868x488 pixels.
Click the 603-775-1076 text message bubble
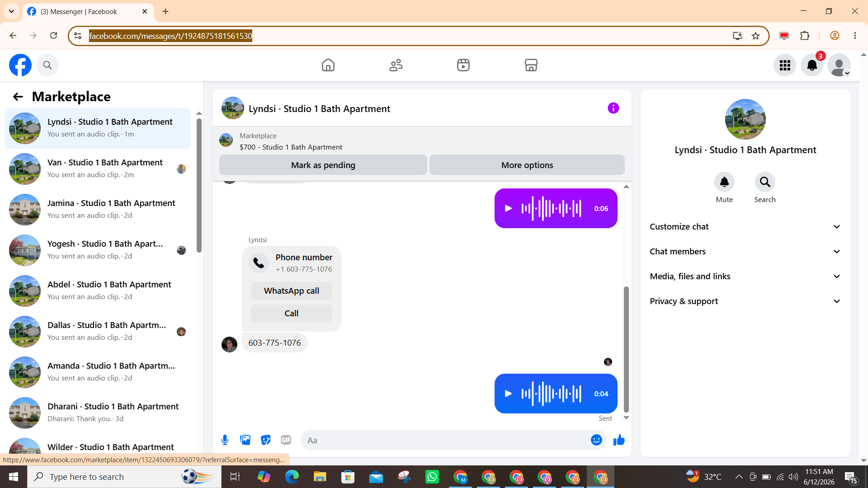pos(274,343)
